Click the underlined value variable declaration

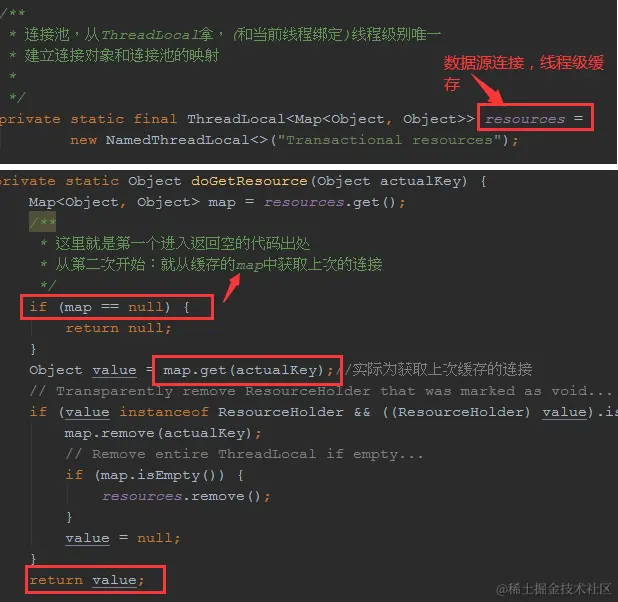114,370
